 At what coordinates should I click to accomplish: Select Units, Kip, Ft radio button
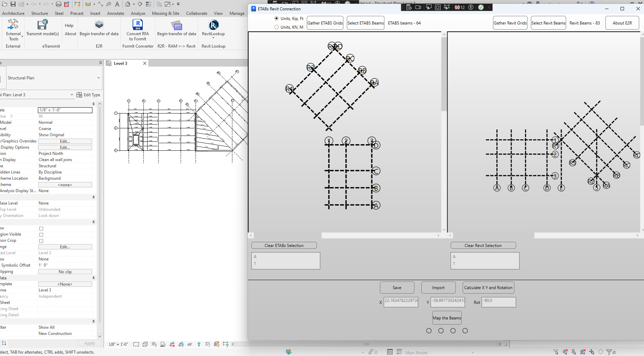pyautogui.click(x=276, y=18)
